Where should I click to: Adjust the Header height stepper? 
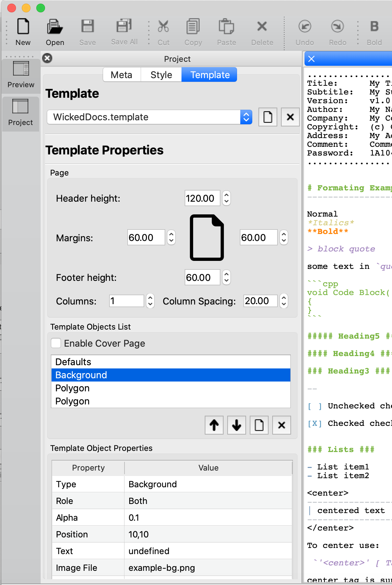(x=226, y=198)
